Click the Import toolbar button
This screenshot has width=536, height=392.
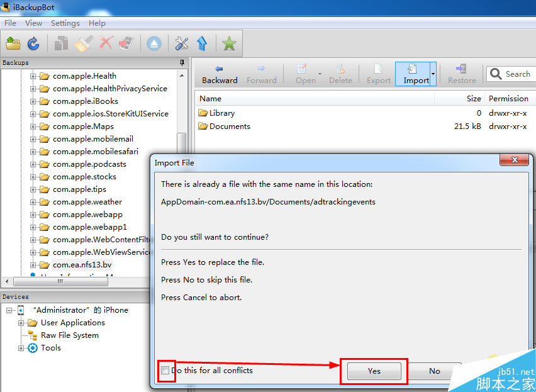tap(413, 74)
